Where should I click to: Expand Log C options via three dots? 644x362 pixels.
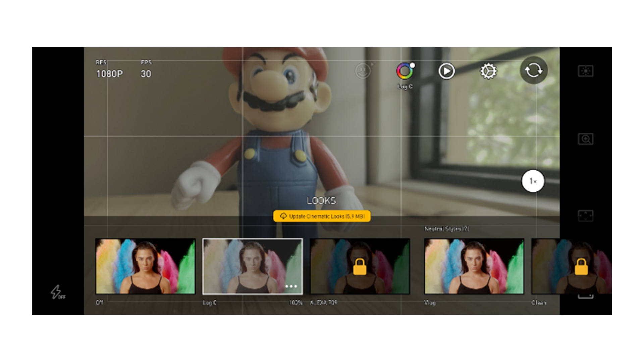click(x=292, y=286)
